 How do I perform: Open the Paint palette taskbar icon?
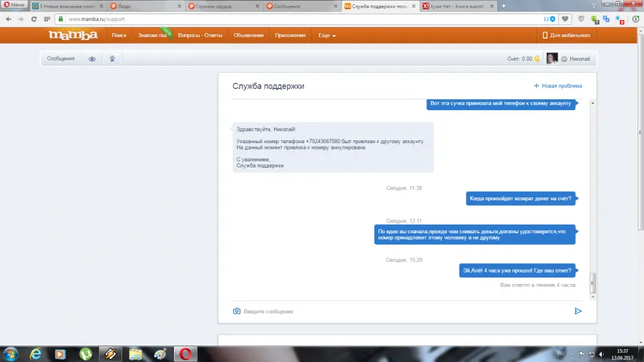point(160,354)
